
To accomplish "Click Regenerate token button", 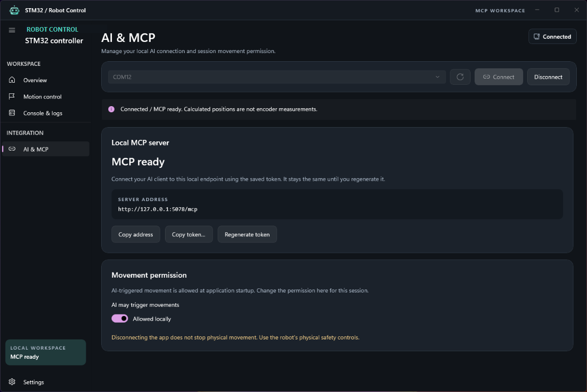I will pyautogui.click(x=247, y=234).
